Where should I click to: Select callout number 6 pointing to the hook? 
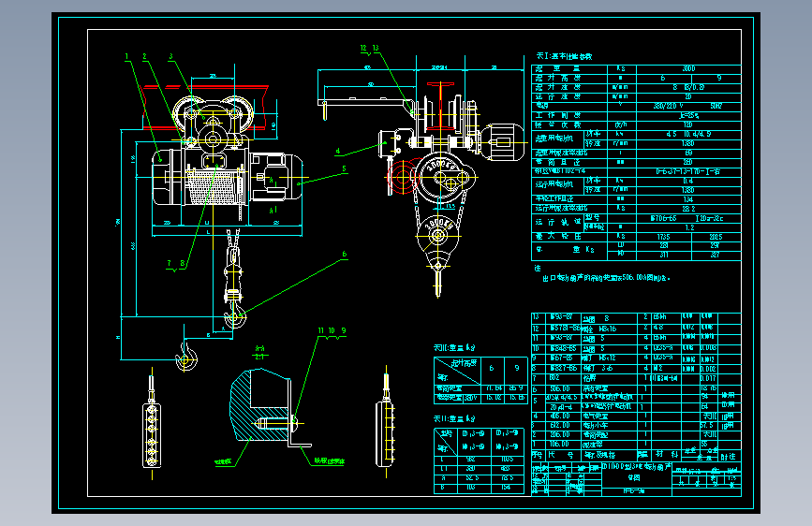pos(344,255)
